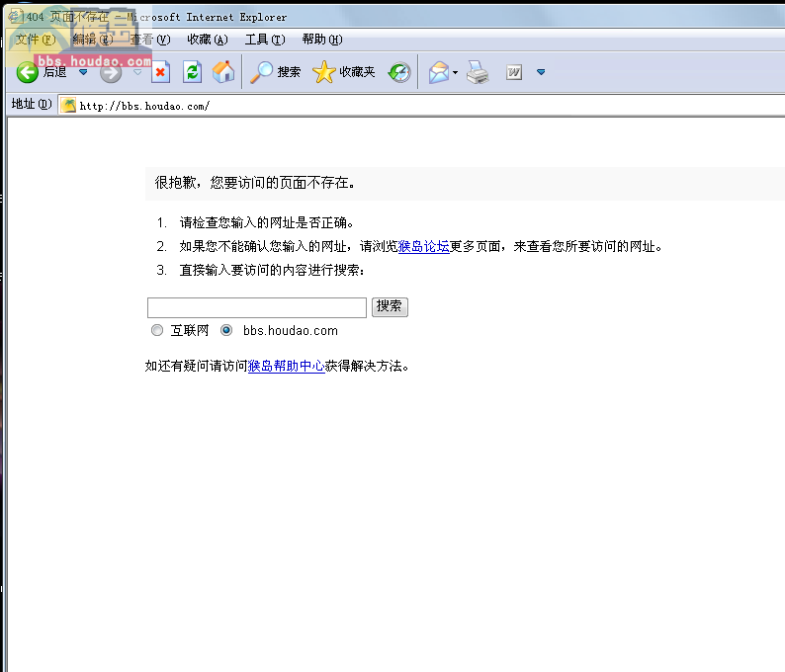Open the 编辑(E) menu
This screenshot has height=672, width=785.
(x=93, y=40)
